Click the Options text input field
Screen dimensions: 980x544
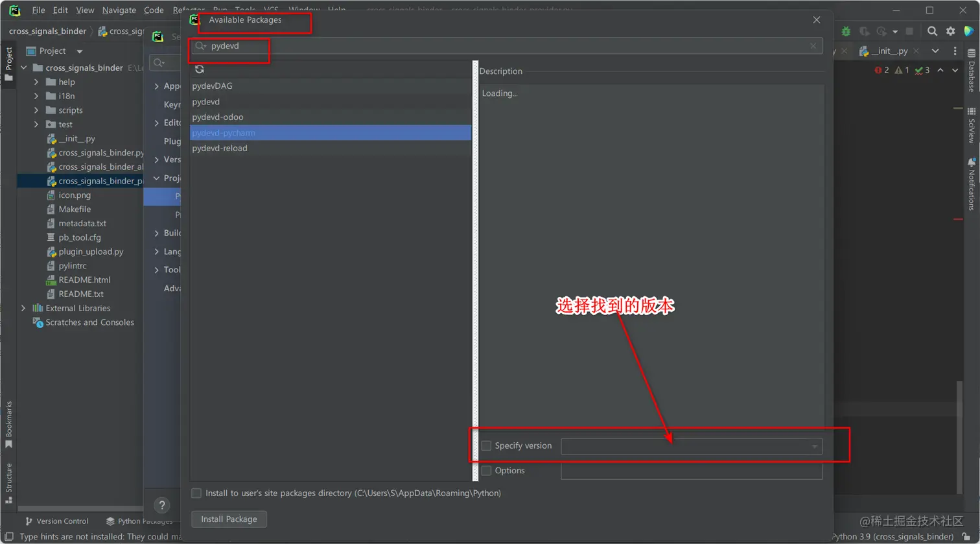click(692, 471)
